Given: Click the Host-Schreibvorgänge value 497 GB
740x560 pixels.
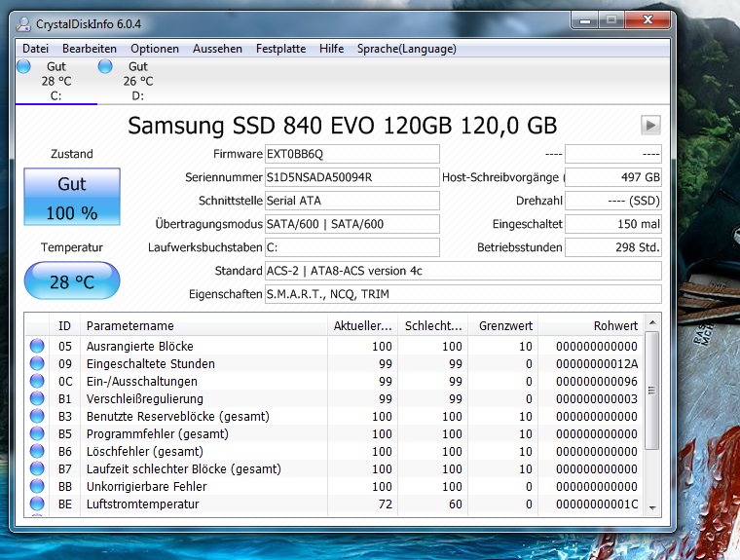Looking at the screenshot, I should pyautogui.click(x=613, y=177).
